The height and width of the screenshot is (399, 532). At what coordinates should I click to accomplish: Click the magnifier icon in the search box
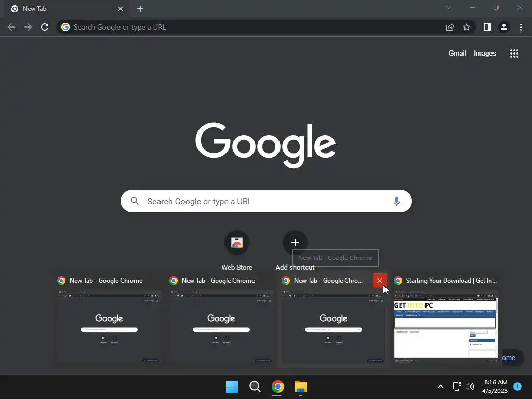tap(135, 201)
